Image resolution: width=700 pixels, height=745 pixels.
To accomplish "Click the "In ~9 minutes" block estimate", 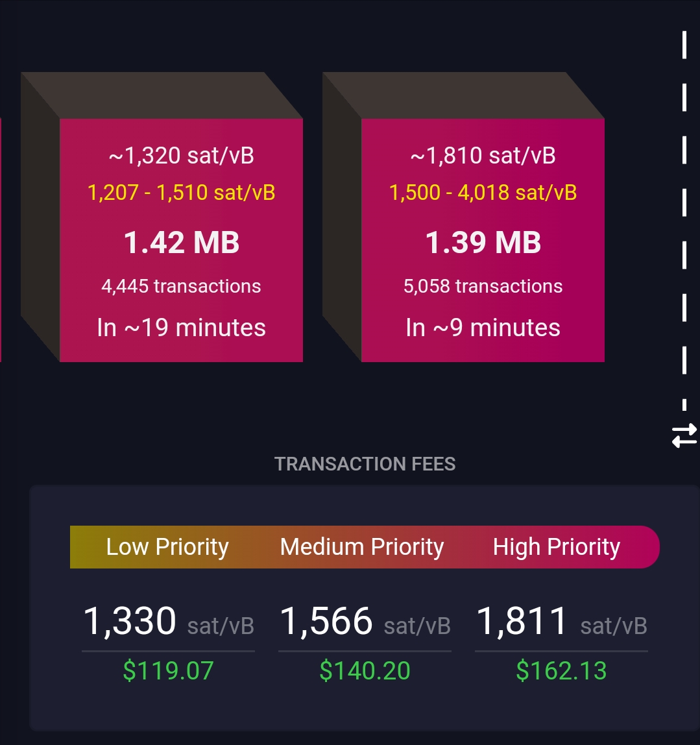I will click(x=483, y=328).
